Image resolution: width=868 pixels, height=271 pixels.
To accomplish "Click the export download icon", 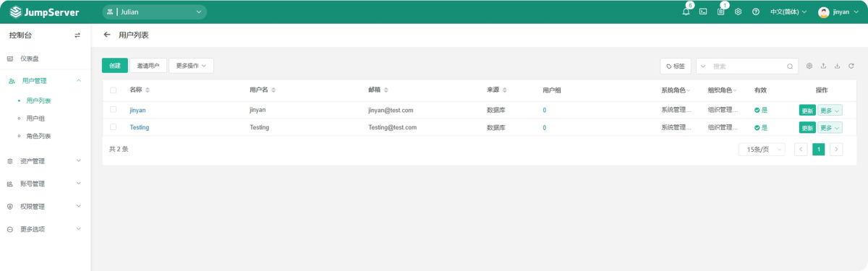I will point(837,66).
